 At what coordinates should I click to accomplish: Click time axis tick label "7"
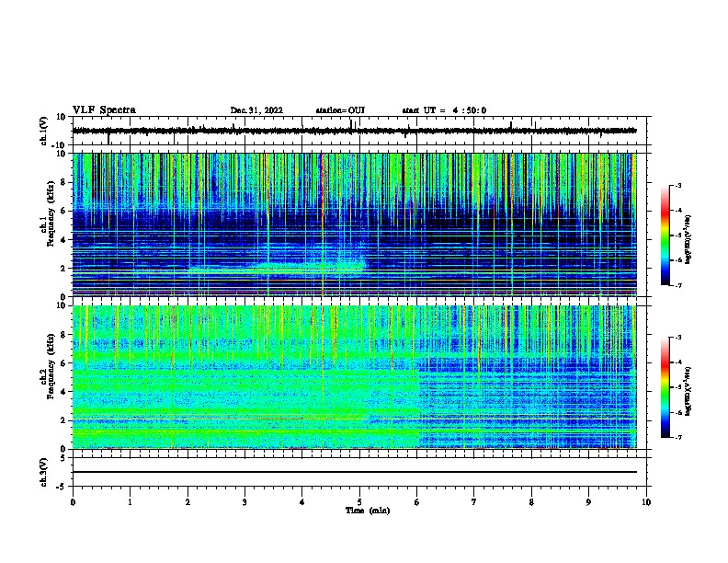[474, 502]
